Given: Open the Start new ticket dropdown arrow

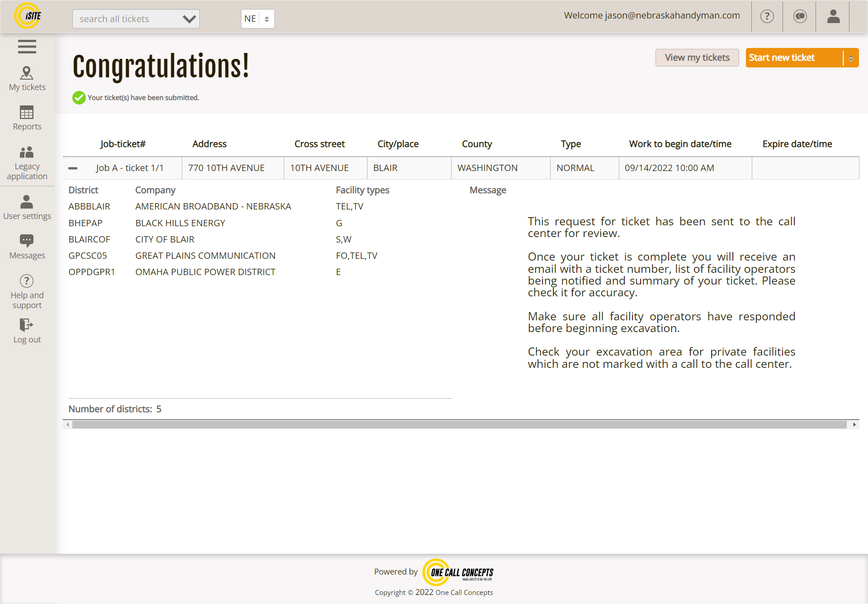Looking at the screenshot, I should pos(851,58).
